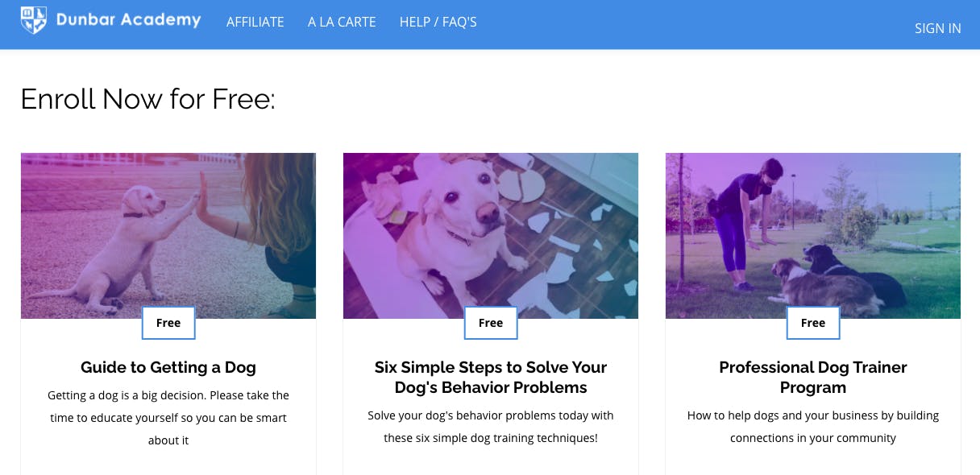Click the Dunbar Academy shield logo icon
Image resolution: width=980 pixels, height=475 pixels.
(33, 20)
